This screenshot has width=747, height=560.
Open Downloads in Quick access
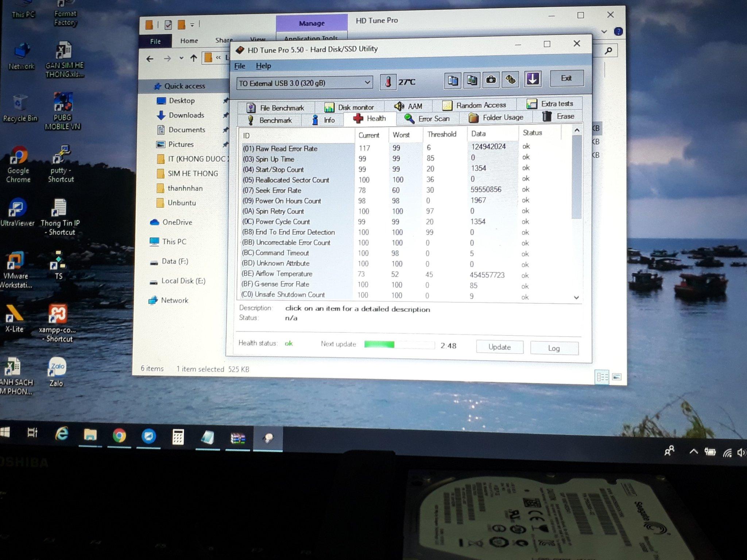click(x=186, y=115)
